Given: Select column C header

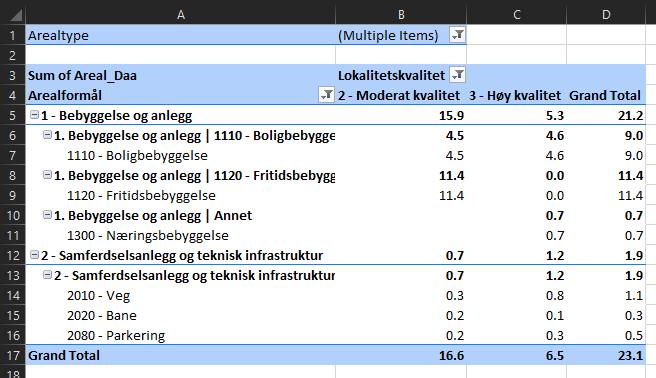Looking at the screenshot, I should (x=517, y=15).
